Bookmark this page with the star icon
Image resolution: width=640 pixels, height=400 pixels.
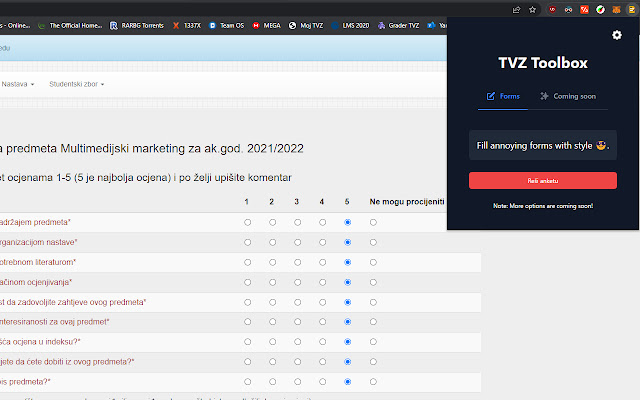[532, 10]
